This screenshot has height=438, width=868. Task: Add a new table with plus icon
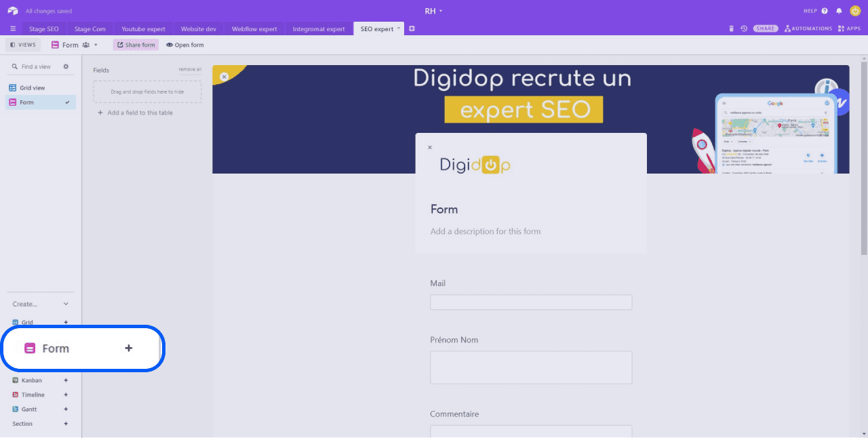coord(412,28)
